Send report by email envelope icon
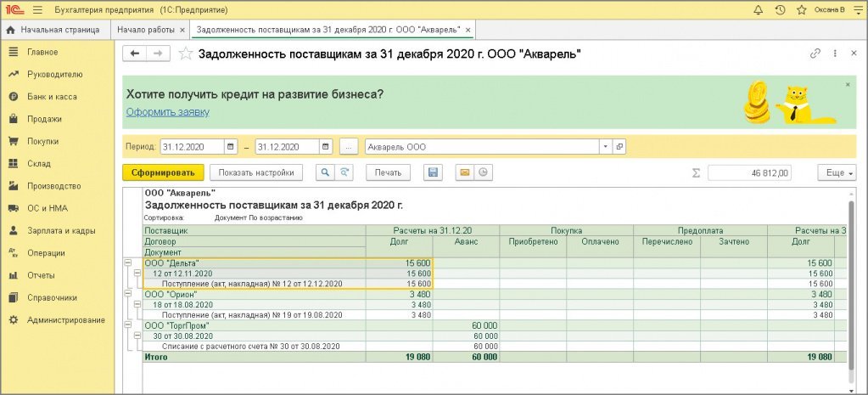The image size is (868, 395). coord(464,172)
